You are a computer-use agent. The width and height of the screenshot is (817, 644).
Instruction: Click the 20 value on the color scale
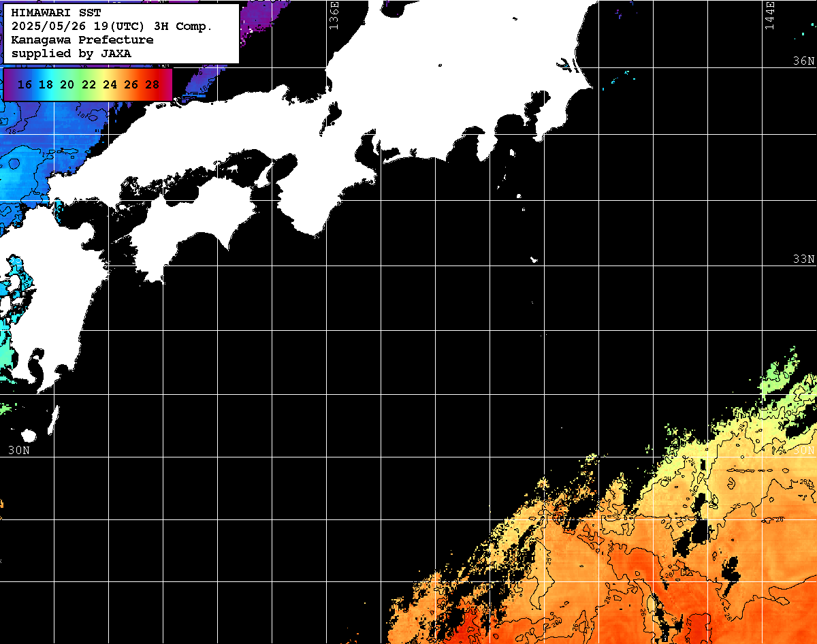click(67, 84)
